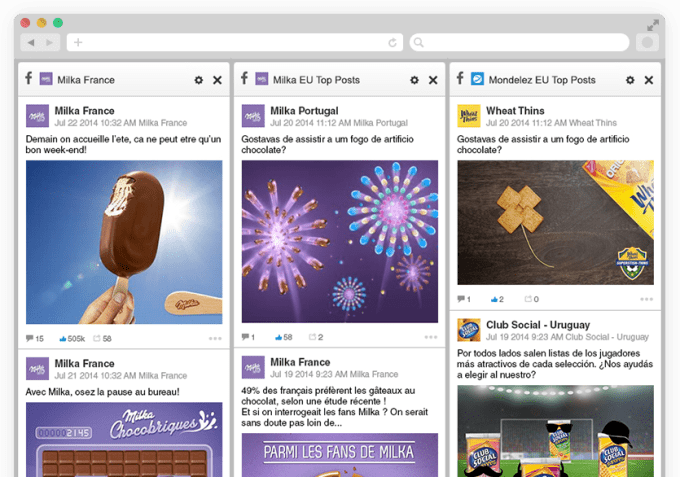Screen dimensions: 680x477
Task: Click Mondelez logo in column header
Action: pos(477,79)
